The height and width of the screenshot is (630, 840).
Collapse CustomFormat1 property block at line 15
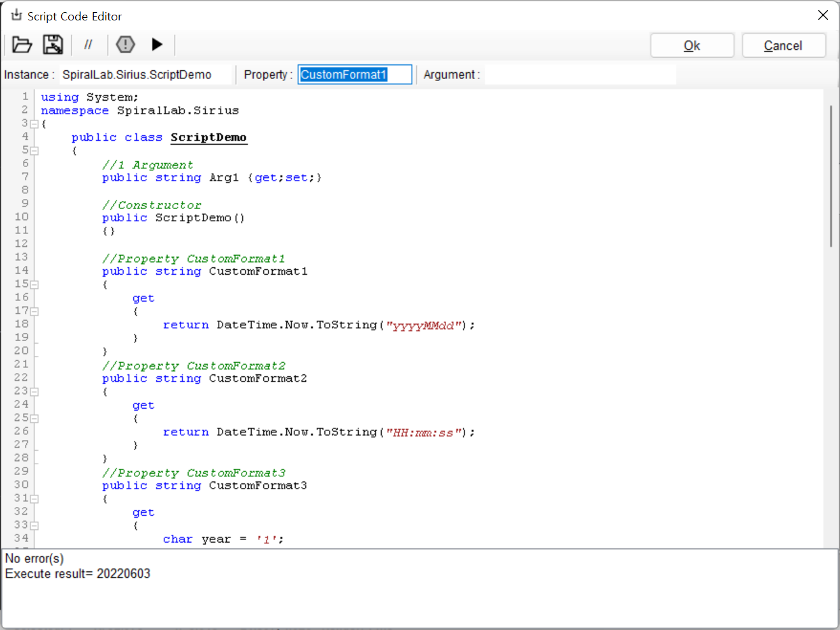coord(34,285)
